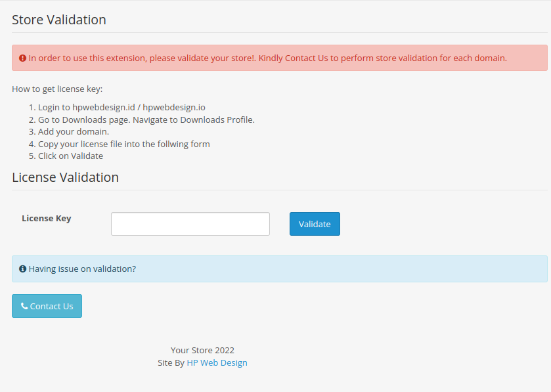Screen dimensions: 551x392
Task: Open the Contact Us button
Action: (x=47, y=306)
